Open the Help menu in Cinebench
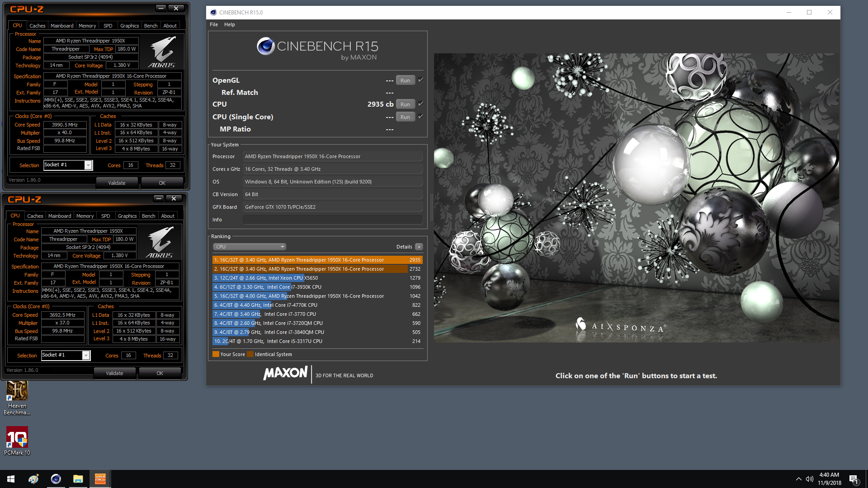Viewport: 868px width, 488px height. 230,24
